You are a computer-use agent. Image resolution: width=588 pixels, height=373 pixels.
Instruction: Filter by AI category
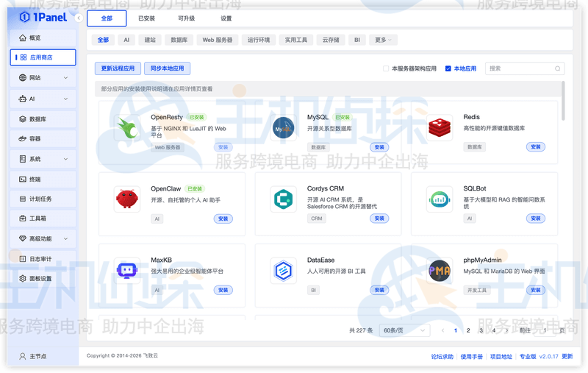(126, 40)
